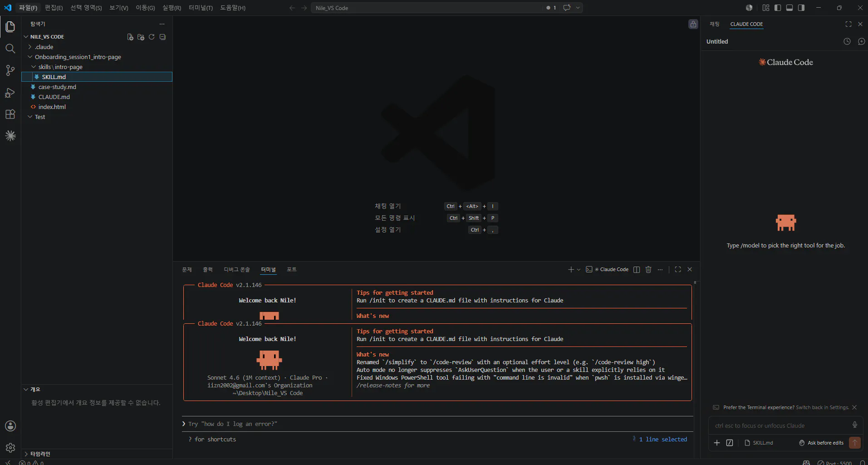Open the Manage gear icon
The height and width of the screenshot is (465, 868).
10,448
